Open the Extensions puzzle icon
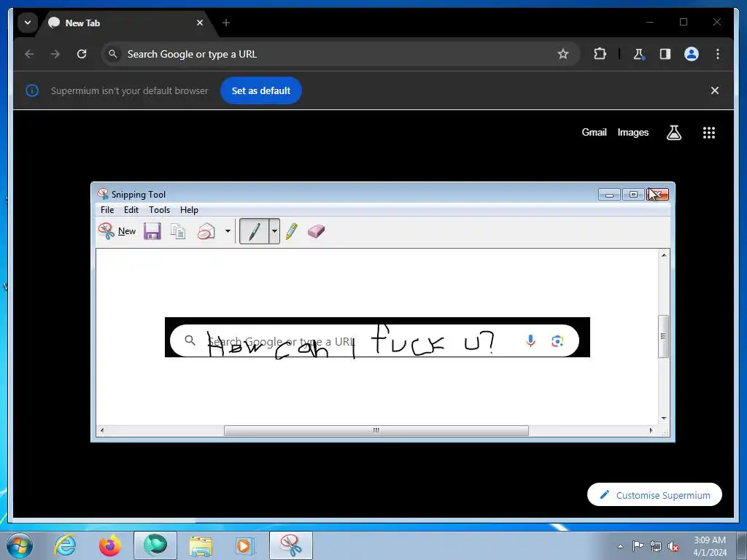 (x=600, y=54)
